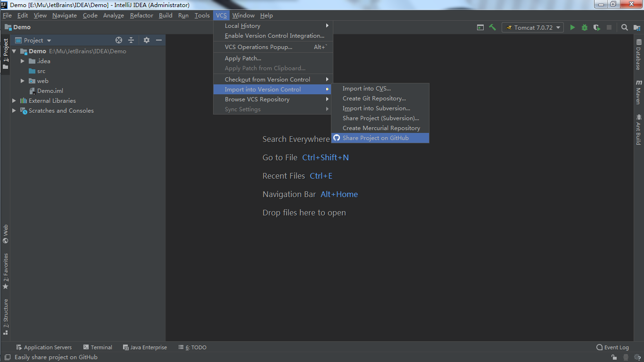Click the locate/scroll-from-source target icon
Viewport: 644px width, 362px height.
point(119,40)
